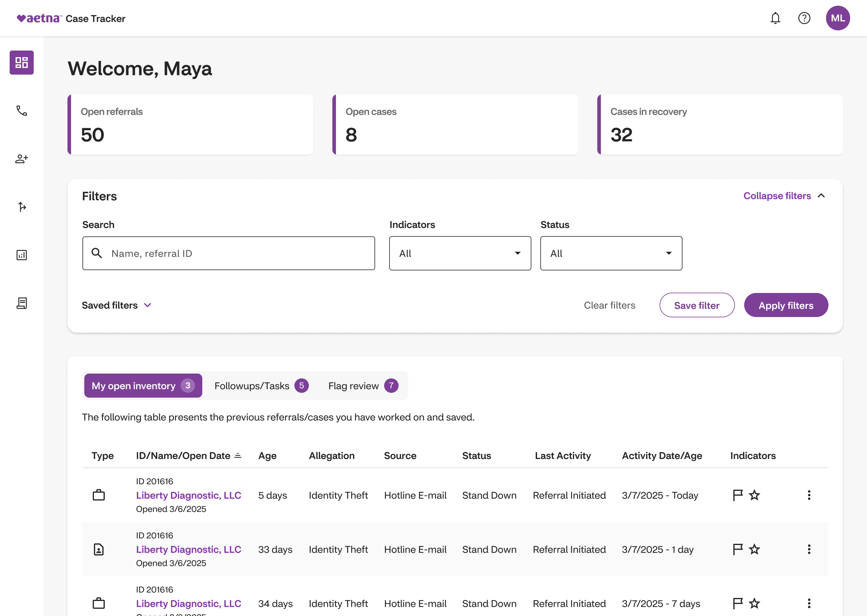
Task: Switch to Followups/Tasks tab
Action: (261, 386)
